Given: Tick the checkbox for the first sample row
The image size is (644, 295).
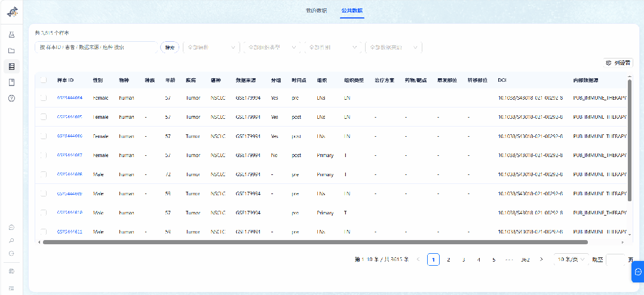Looking at the screenshot, I should tap(44, 98).
